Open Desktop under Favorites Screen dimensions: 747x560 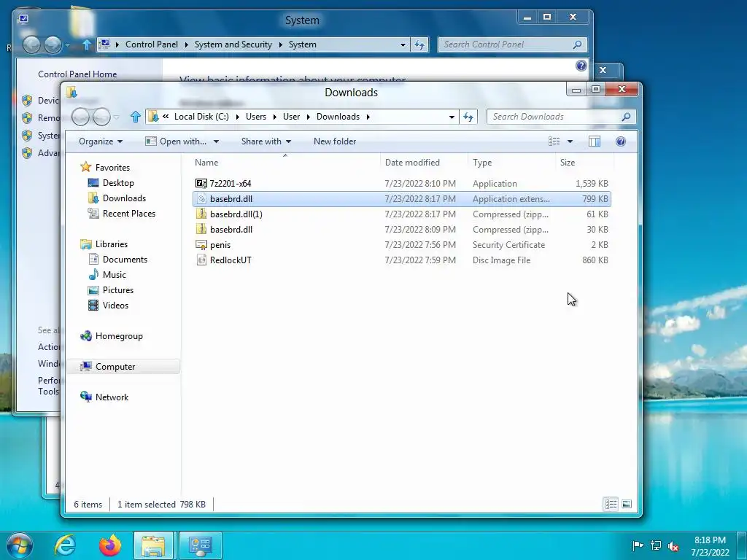118,183
